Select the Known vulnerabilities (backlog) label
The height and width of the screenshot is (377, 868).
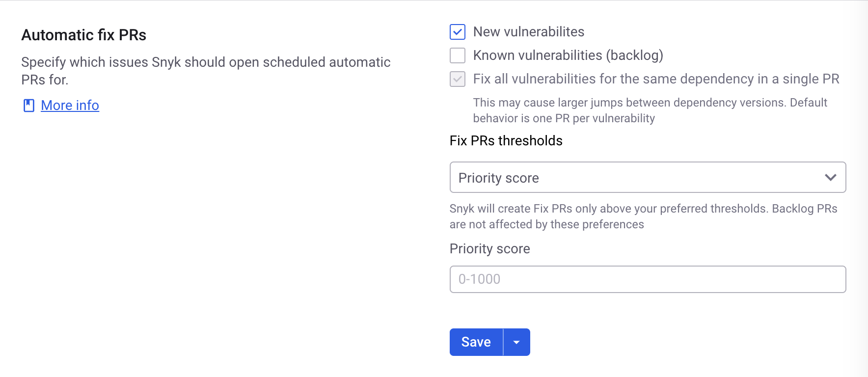(568, 55)
